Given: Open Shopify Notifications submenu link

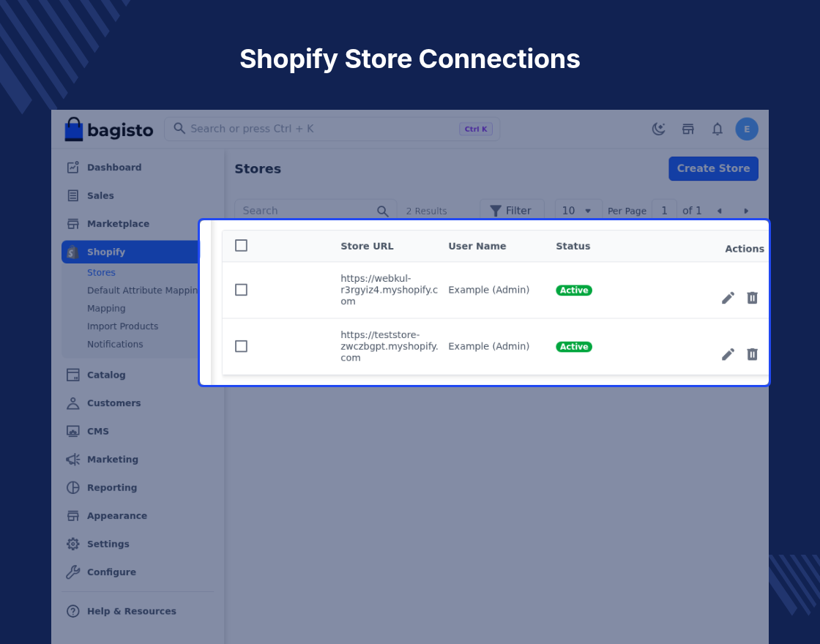Looking at the screenshot, I should tap(115, 344).
